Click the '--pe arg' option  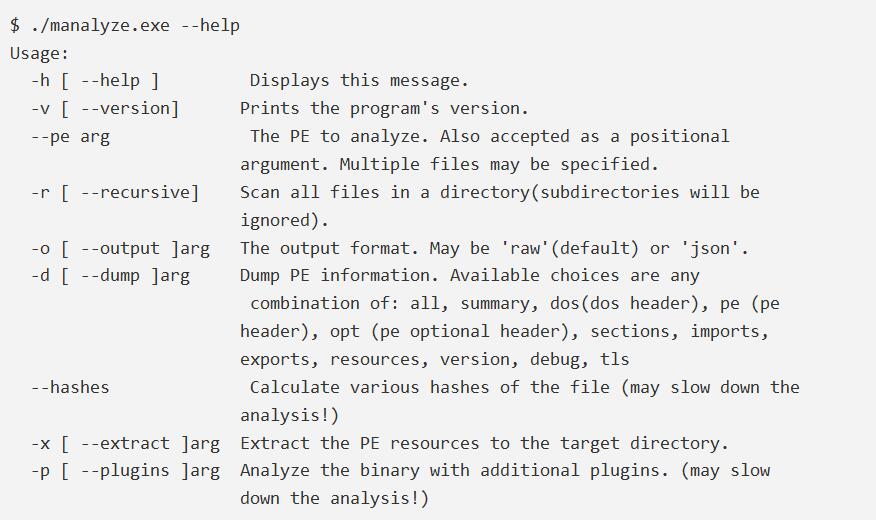tap(70, 136)
